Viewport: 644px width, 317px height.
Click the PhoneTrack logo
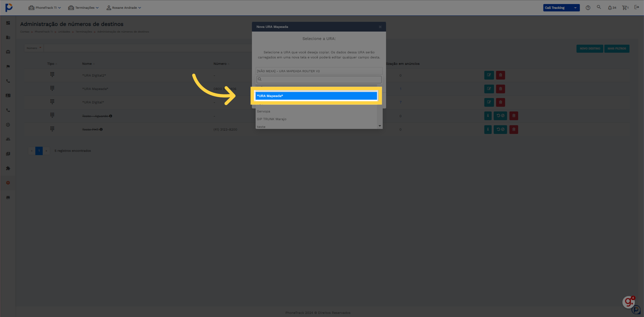pyautogui.click(x=9, y=7)
